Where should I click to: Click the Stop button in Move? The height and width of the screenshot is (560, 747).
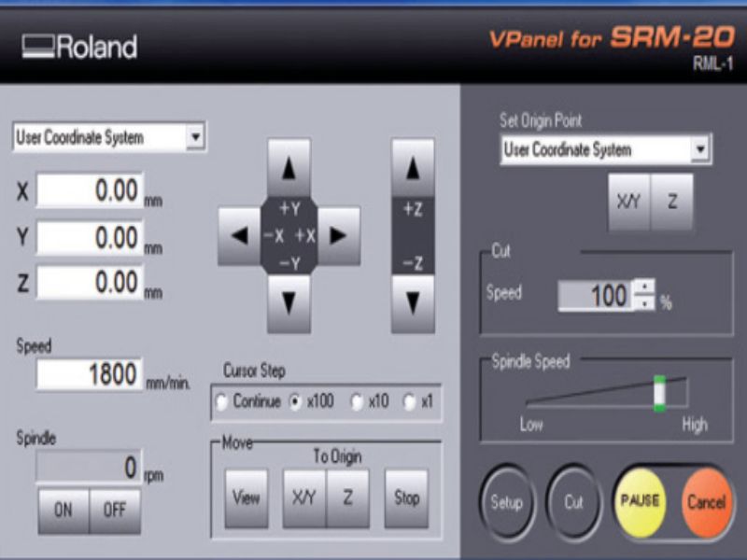click(x=406, y=498)
